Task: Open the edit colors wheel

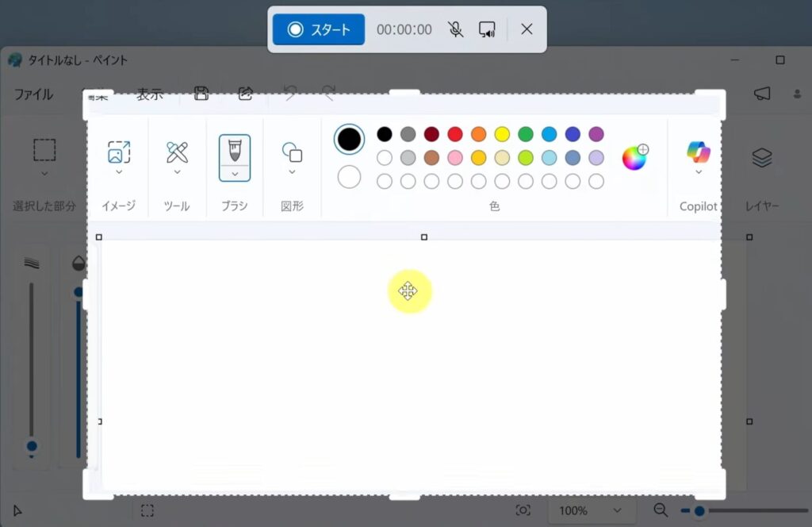Action: [634, 157]
